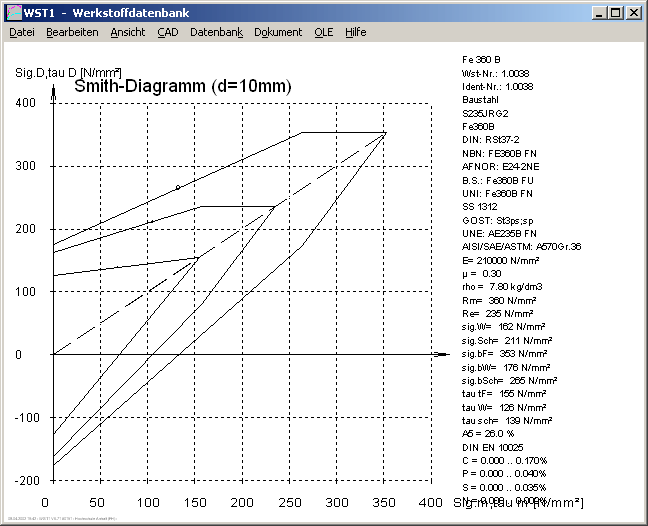Screen dimensions: 648x526
Task: Minimize the Werkstoffdatenbank window
Action: pyautogui.click(x=599, y=12)
